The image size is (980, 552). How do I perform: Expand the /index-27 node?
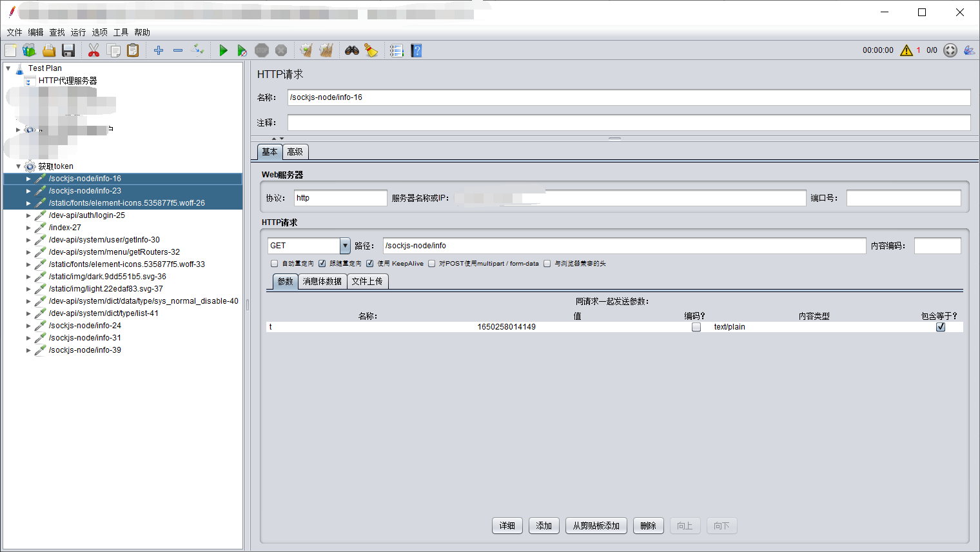28,228
